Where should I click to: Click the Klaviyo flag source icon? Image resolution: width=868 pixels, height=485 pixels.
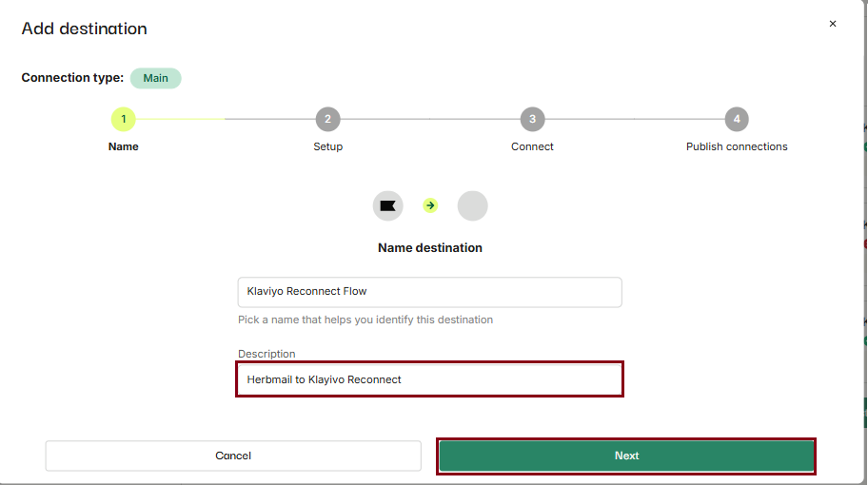coord(387,205)
